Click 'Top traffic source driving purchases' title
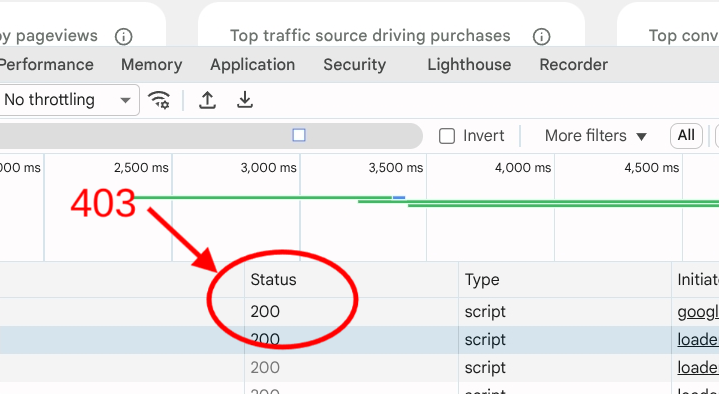This screenshot has height=394, width=719. pos(370,36)
